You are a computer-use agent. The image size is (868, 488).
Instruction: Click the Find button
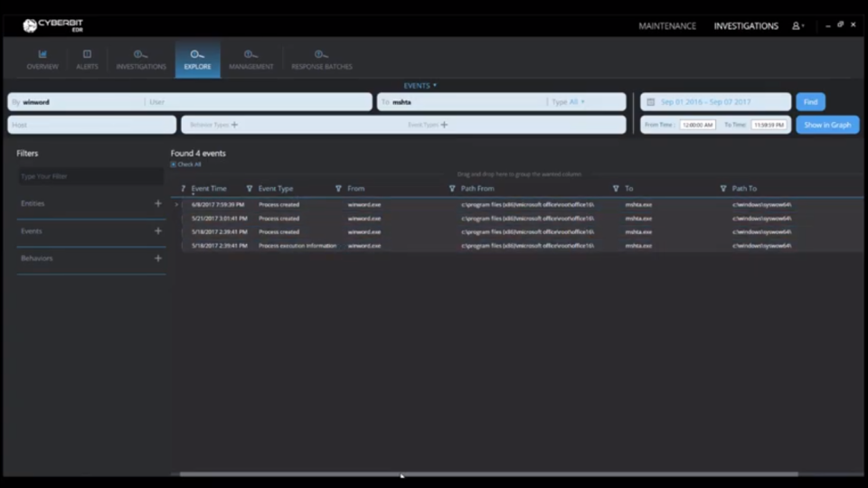[x=810, y=102]
